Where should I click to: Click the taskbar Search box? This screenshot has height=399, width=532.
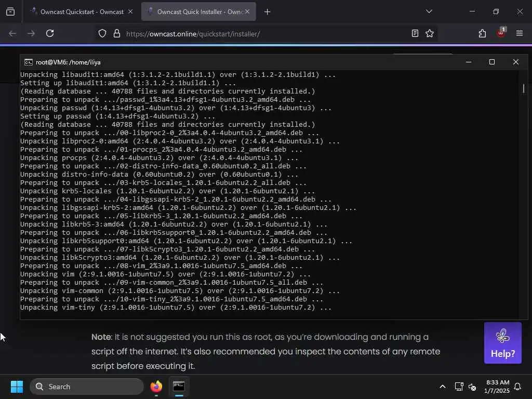pos(87,387)
